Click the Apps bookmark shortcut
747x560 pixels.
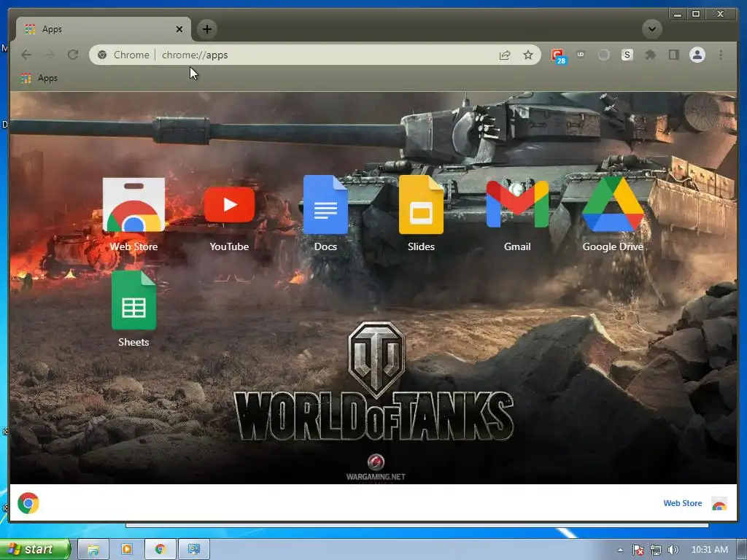point(40,78)
